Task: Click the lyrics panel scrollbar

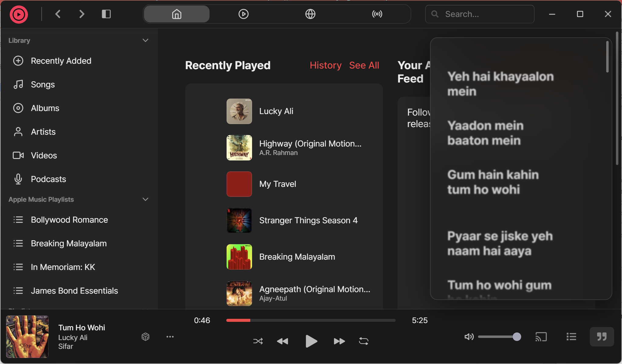Action: coord(607,57)
